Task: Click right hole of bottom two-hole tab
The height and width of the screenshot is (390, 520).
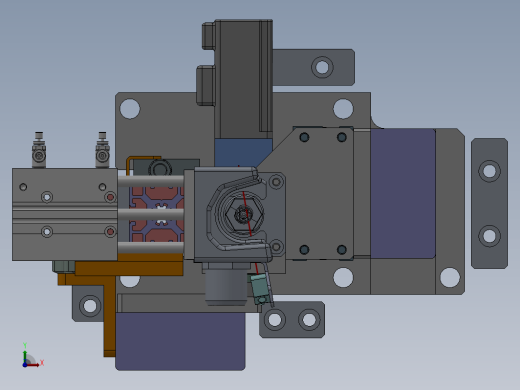Action: point(309,319)
